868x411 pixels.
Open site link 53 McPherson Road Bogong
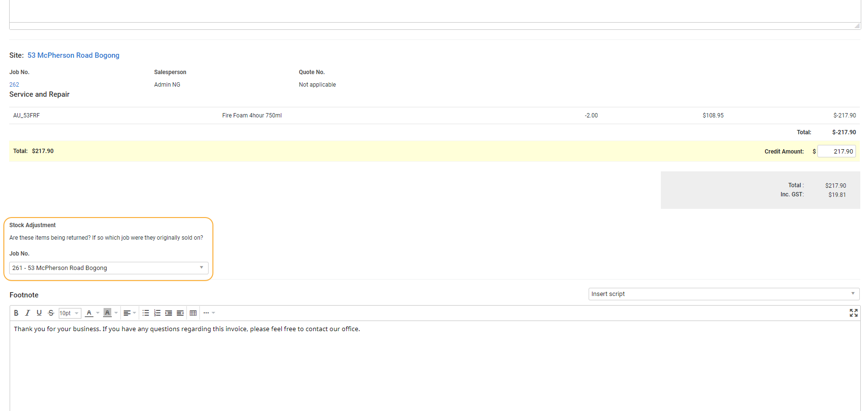73,55
